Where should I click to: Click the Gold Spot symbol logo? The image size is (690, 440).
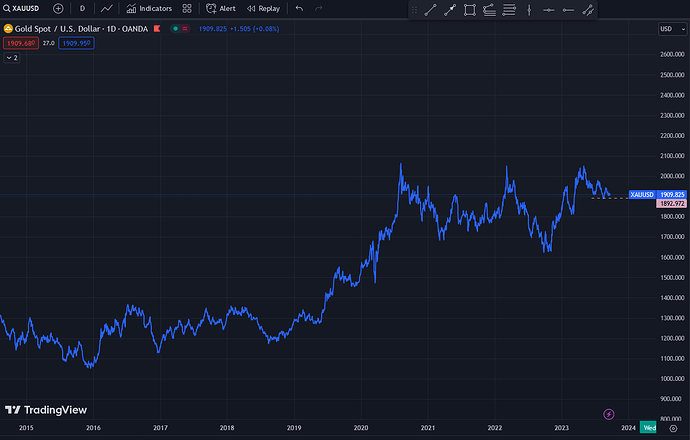pos(8,29)
